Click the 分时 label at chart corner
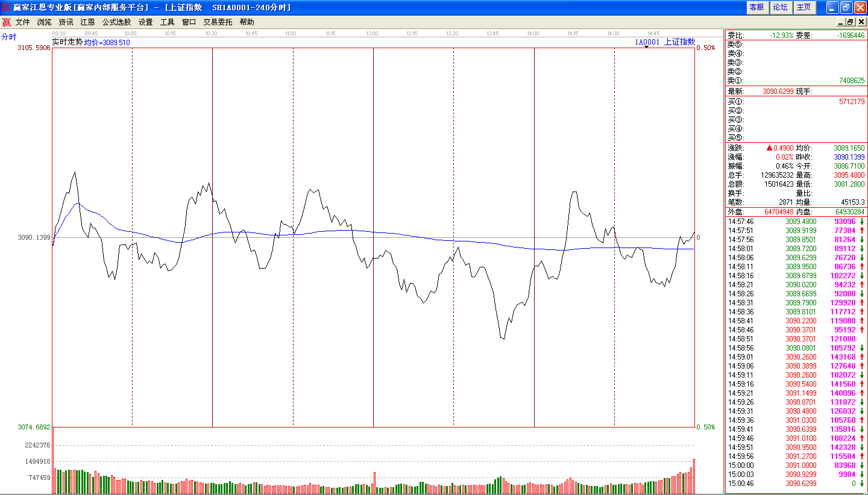Screen dimensions: 868x495 coord(9,37)
